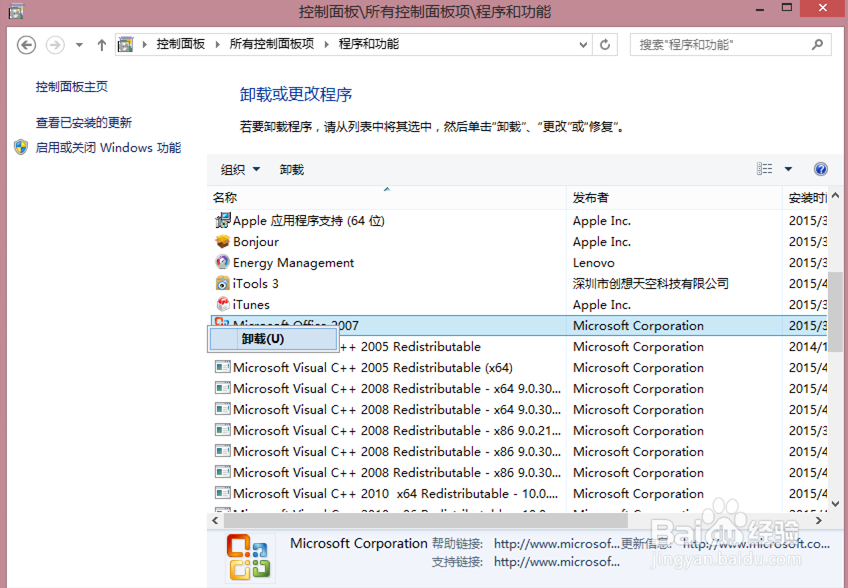The height and width of the screenshot is (588, 848).
Task: Sort by the 安装时间 column header
Action: click(x=805, y=198)
